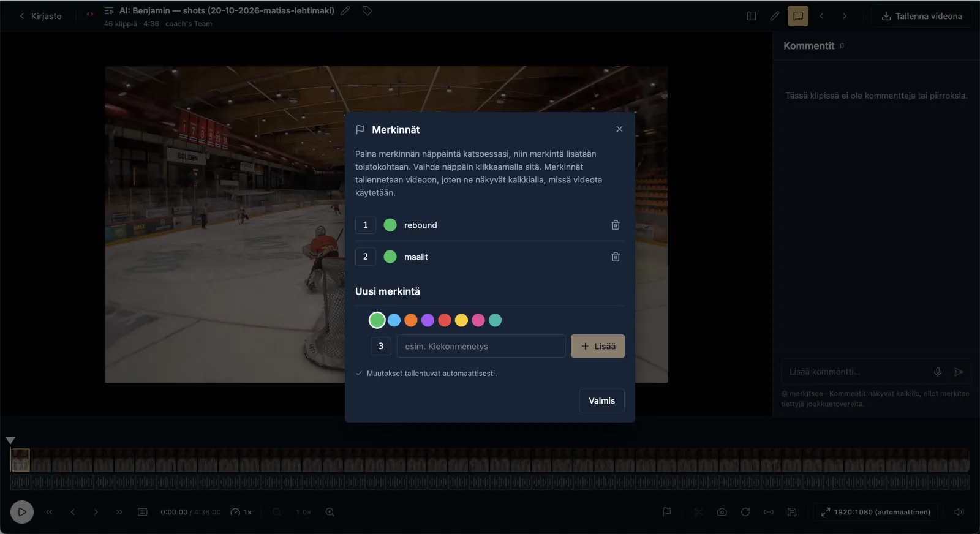Screen dimensions: 980x534
Task: Change hotkey 1 of the rebound marker
Action: click(x=366, y=225)
